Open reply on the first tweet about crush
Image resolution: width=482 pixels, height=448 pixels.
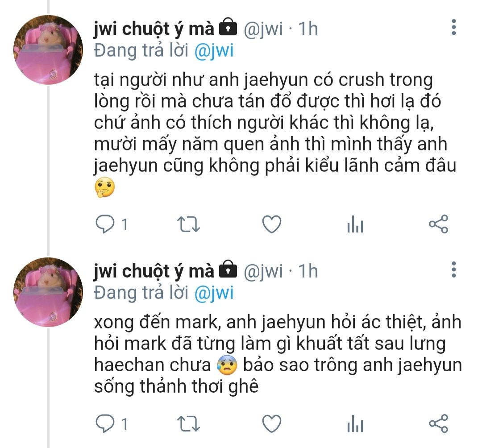click(x=105, y=224)
